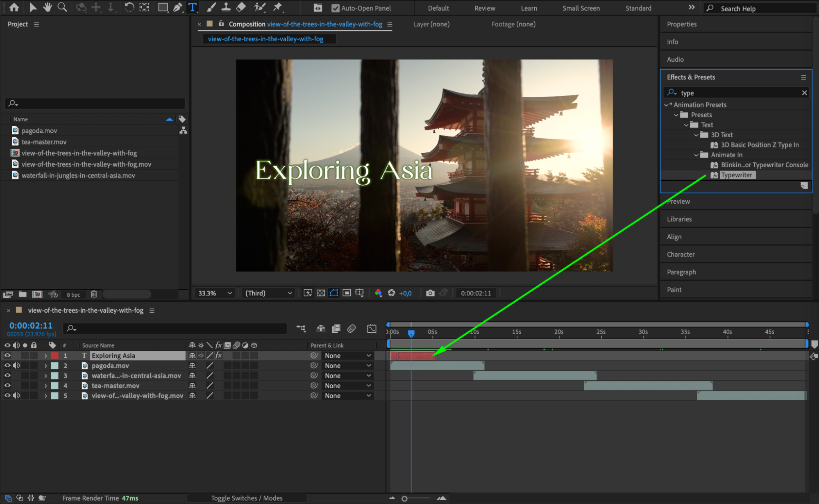Select the Hand tool
The width and height of the screenshot is (819, 504).
(48, 7)
